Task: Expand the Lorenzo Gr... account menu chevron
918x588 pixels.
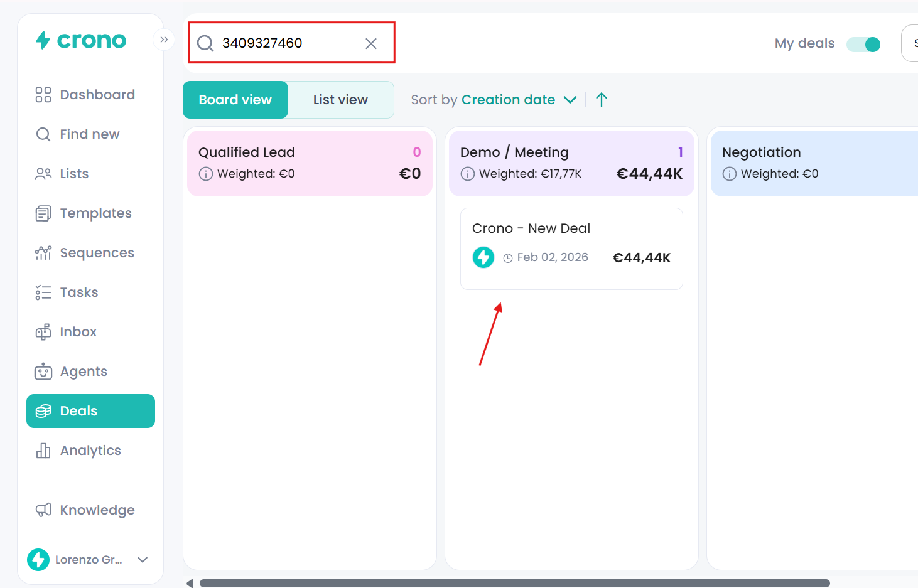Action: click(143, 560)
